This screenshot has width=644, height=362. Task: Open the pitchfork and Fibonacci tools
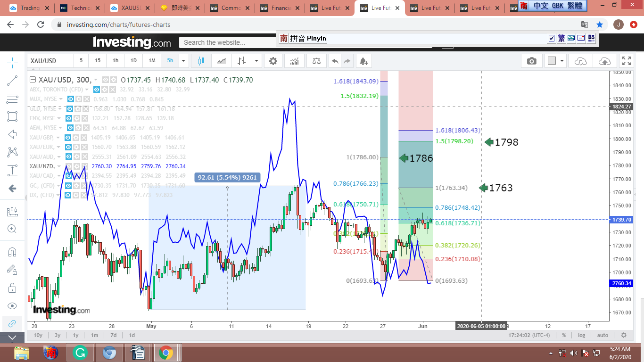click(12, 99)
